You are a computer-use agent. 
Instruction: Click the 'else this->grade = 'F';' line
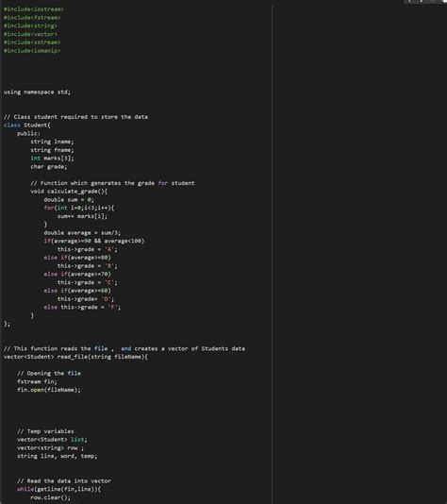(x=82, y=308)
